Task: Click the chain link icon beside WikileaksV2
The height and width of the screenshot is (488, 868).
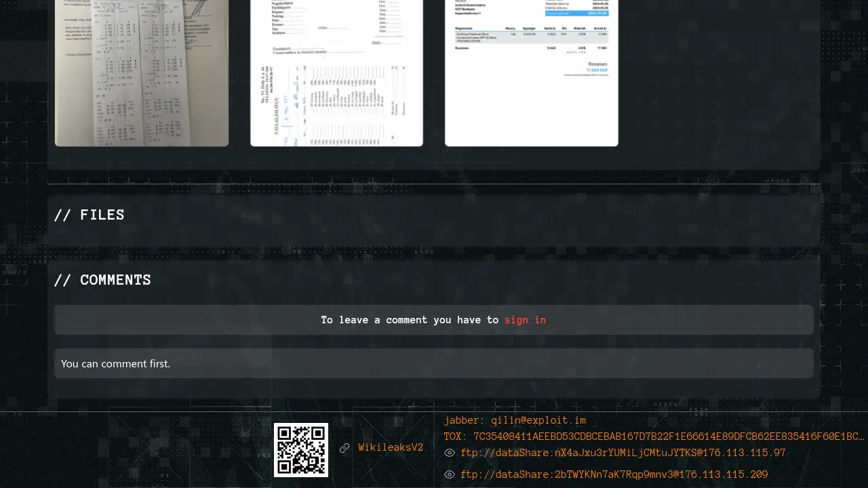Action: point(344,448)
